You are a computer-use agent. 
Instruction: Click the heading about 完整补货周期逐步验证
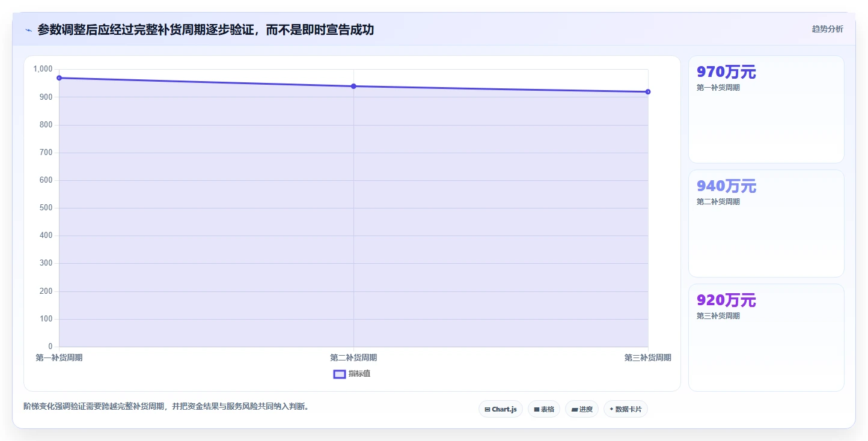pyautogui.click(x=206, y=29)
